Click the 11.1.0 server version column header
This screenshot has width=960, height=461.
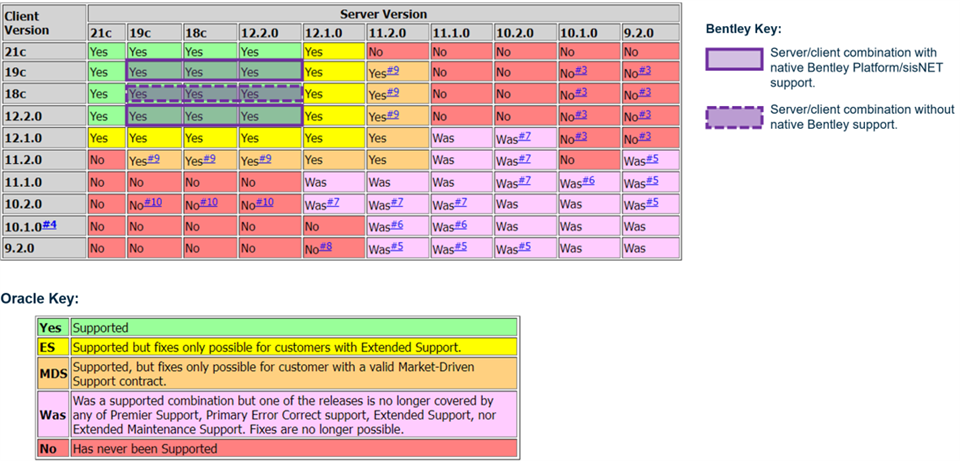tap(460, 32)
